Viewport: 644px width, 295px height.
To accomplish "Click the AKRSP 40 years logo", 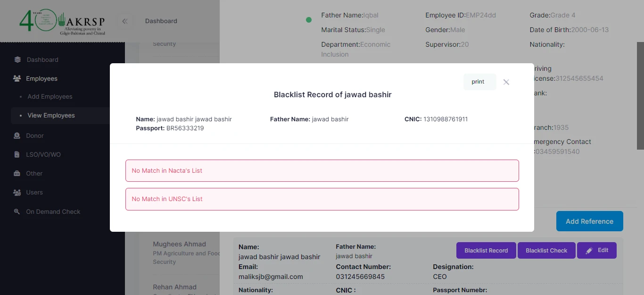I will pos(62,21).
